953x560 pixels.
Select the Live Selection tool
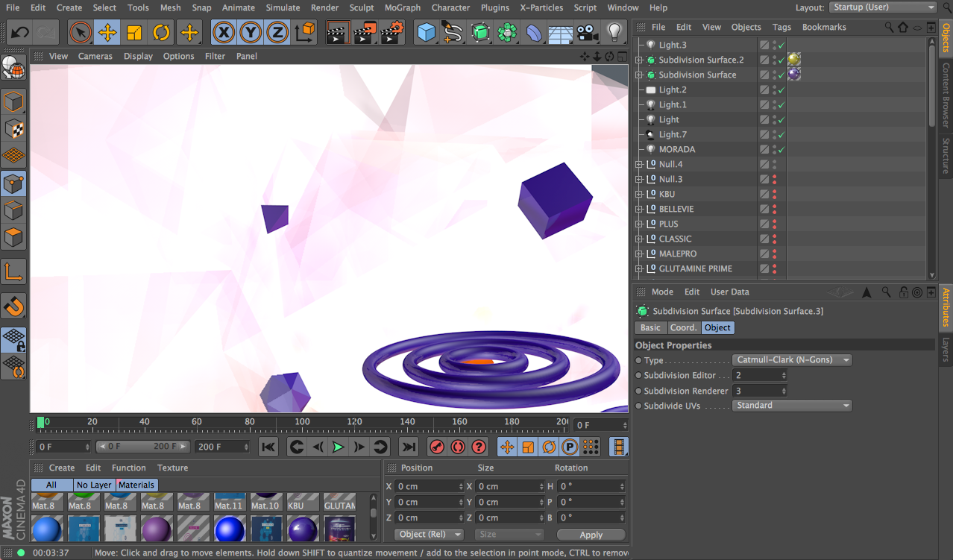(81, 33)
